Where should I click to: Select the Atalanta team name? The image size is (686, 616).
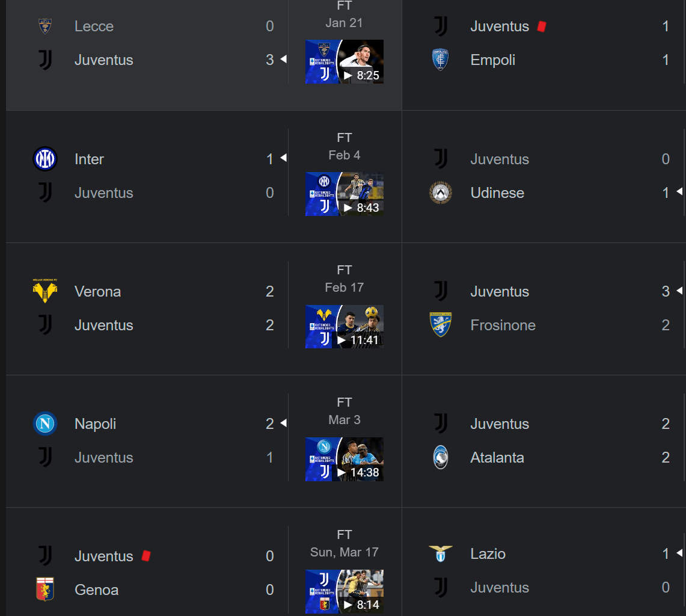497,457
